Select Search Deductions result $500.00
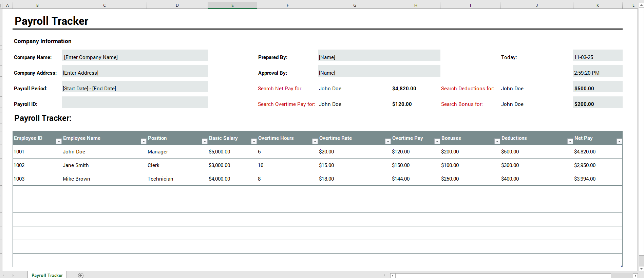Viewport: 644px width, 278px height. tap(598, 87)
